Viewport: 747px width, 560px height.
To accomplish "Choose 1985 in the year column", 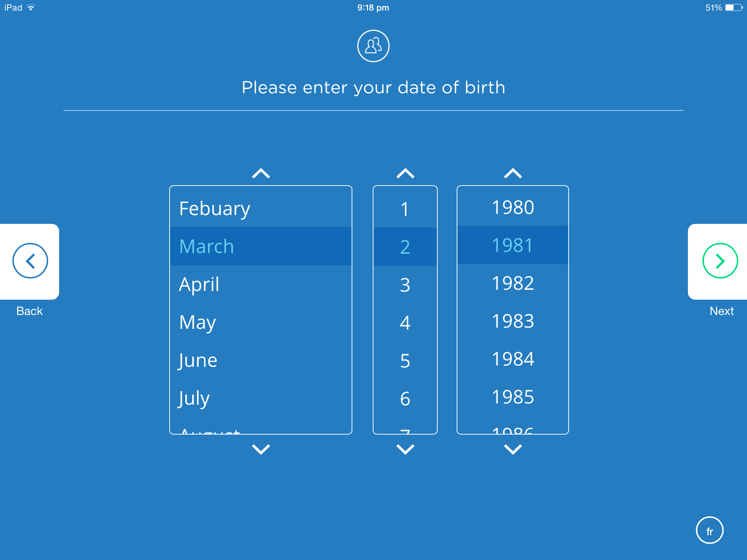I will pyautogui.click(x=513, y=397).
